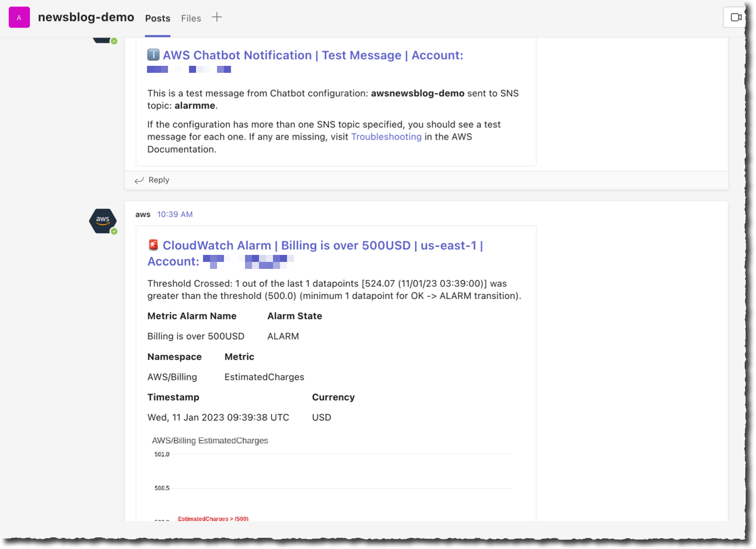The height and width of the screenshot is (549, 756).
Task: Click the pink newsblog-demo channel avatar
Action: coord(19,17)
